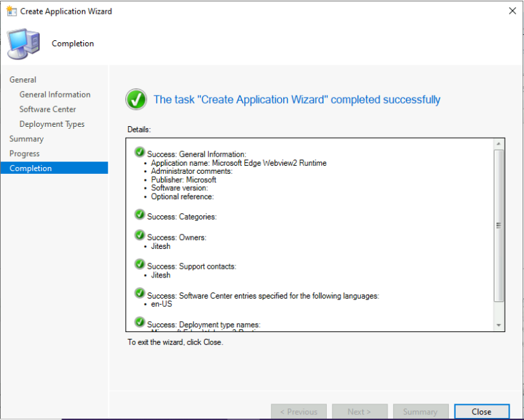Image resolution: width=524 pixels, height=420 pixels.
Task: Select General in the wizard navigation
Action: click(x=23, y=80)
